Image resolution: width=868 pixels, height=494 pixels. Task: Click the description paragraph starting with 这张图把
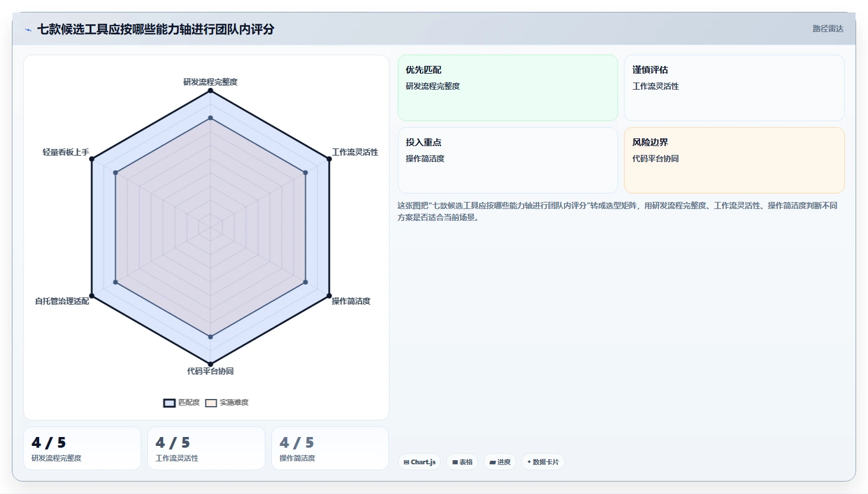coord(617,211)
